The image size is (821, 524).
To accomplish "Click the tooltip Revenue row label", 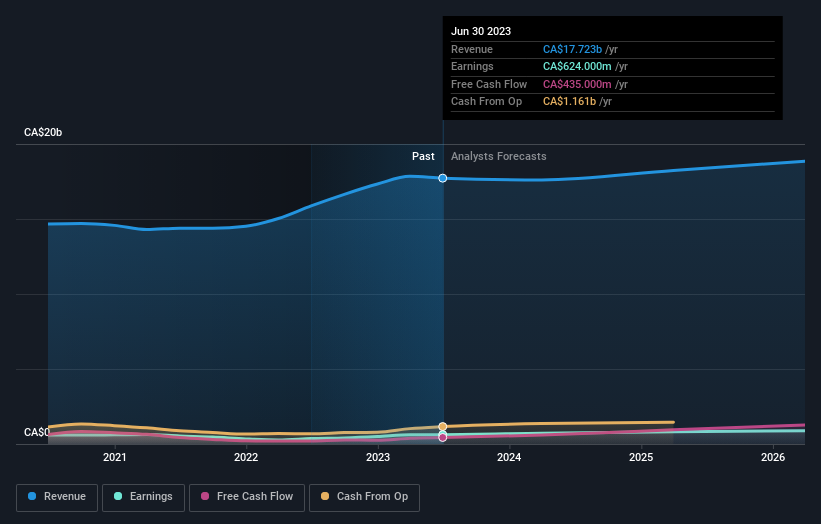I will [472, 49].
